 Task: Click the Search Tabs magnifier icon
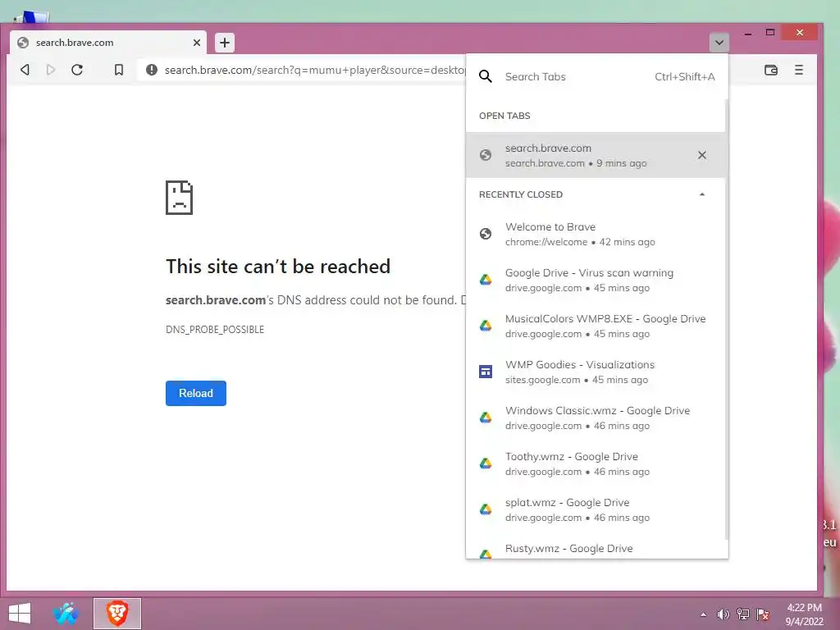click(486, 76)
